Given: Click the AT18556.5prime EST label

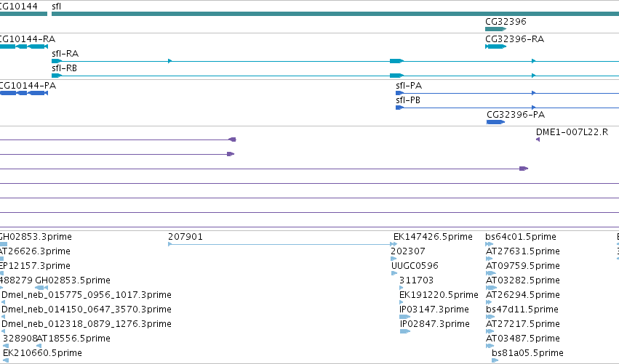Looking at the screenshot, I should [73, 339].
